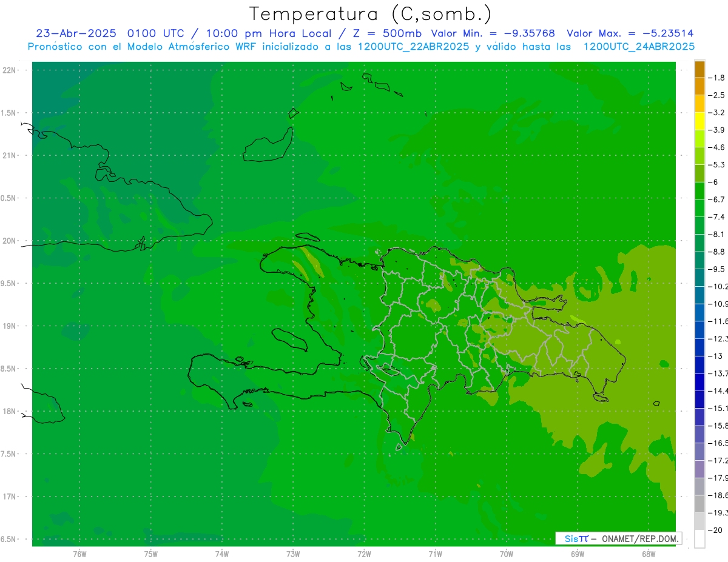Viewport: 728px width, 562px height.
Task: Click the 21N latitude axis label
Action: pos(9,156)
